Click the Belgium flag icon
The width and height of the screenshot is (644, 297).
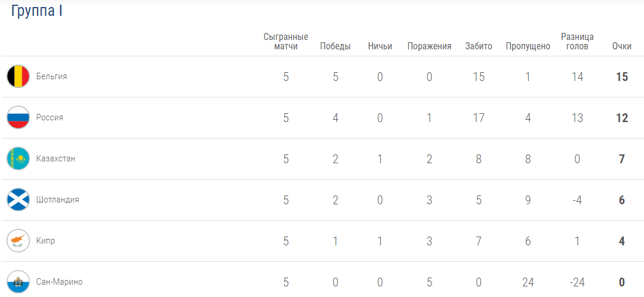click(18, 76)
